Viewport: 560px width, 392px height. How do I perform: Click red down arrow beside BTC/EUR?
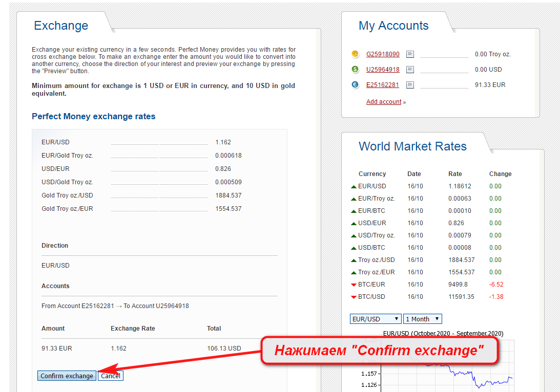354,285
